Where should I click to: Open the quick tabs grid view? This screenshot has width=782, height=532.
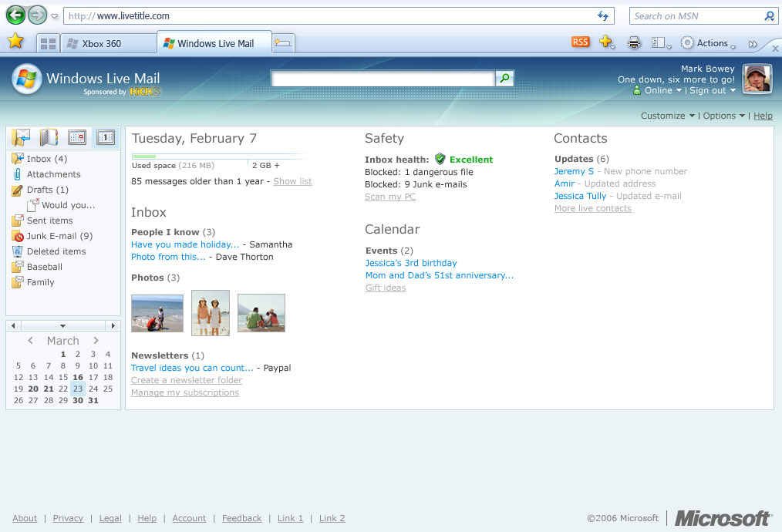(x=48, y=44)
